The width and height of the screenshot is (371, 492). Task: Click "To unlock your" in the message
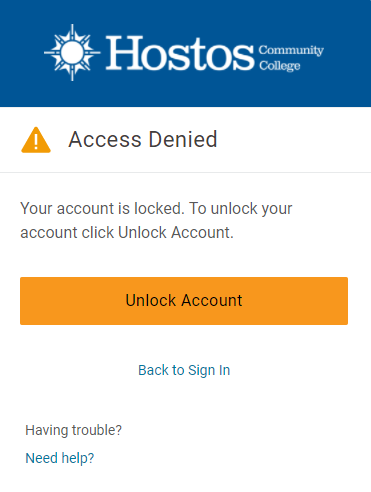pos(241,209)
